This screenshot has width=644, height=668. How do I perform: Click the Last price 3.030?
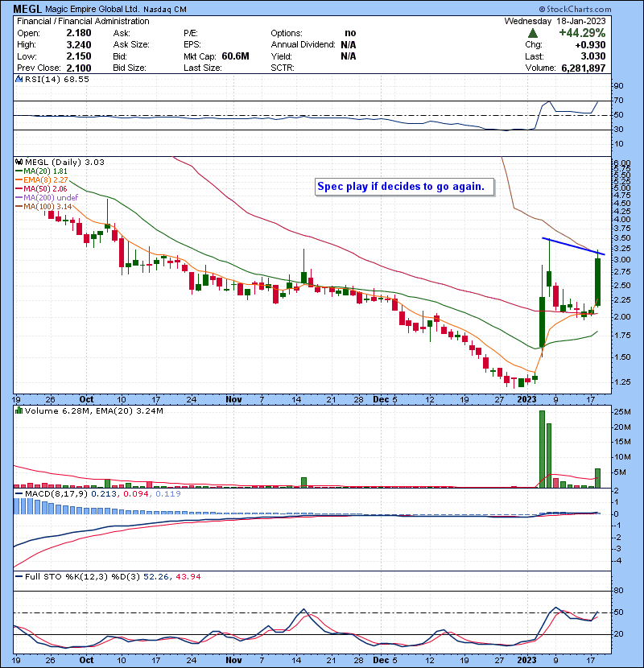(x=592, y=56)
